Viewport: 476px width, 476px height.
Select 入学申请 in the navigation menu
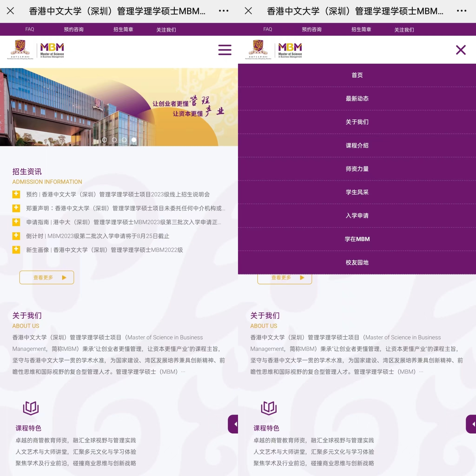(357, 216)
